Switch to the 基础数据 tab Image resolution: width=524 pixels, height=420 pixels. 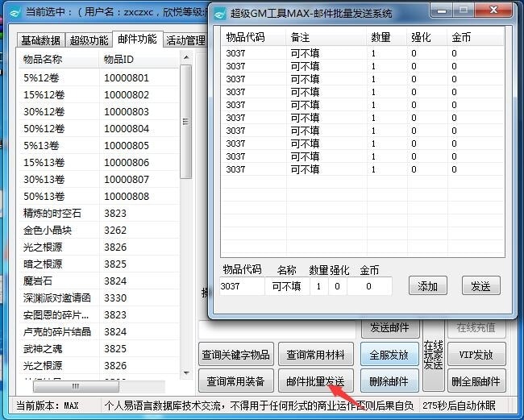coord(40,40)
